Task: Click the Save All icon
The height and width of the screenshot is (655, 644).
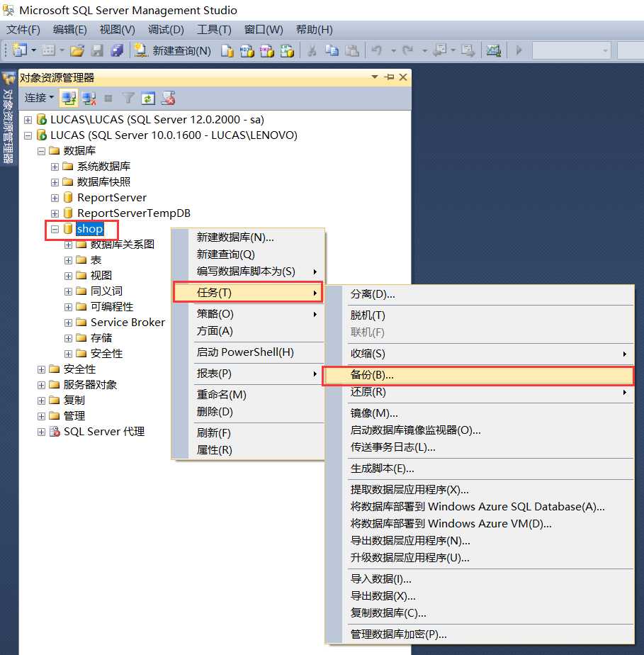Action: click(118, 50)
